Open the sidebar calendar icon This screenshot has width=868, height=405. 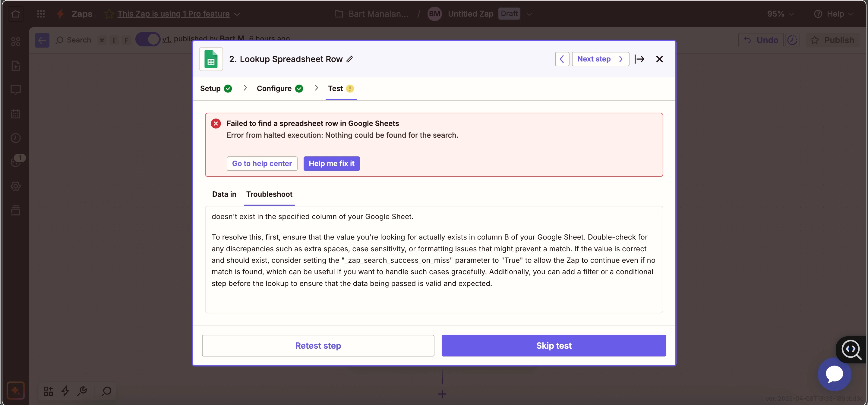[x=15, y=114]
